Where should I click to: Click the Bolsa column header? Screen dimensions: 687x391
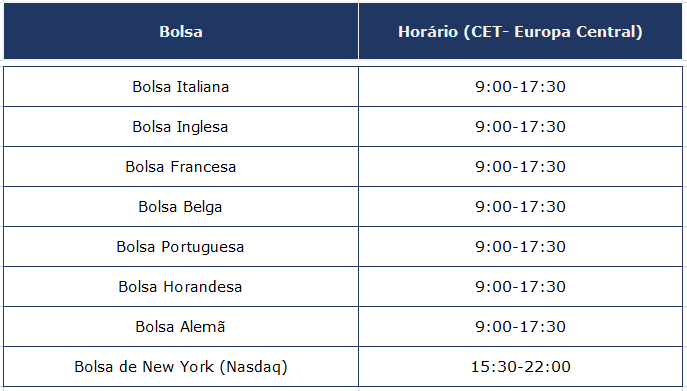coord(181,31)
